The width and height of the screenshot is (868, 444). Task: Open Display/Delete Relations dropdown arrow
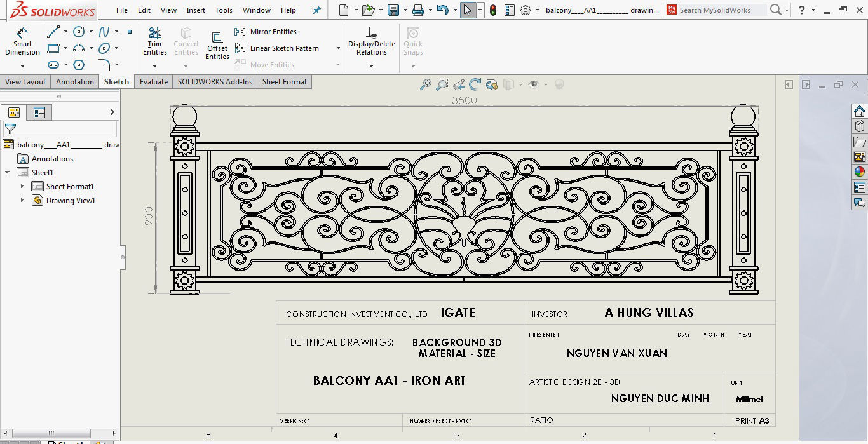371,66
